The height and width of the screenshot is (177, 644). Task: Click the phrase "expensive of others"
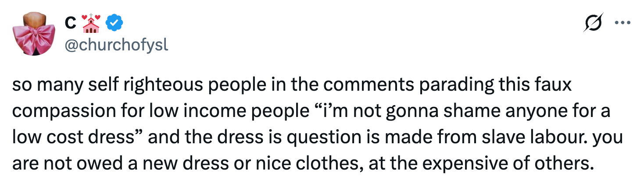click(501, 163)
